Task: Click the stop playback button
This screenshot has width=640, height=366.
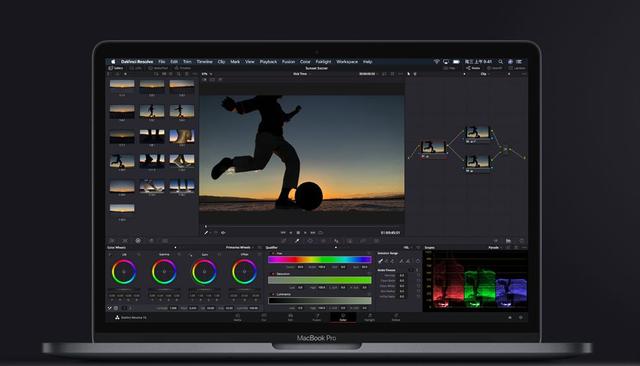Action: [298, 233]
